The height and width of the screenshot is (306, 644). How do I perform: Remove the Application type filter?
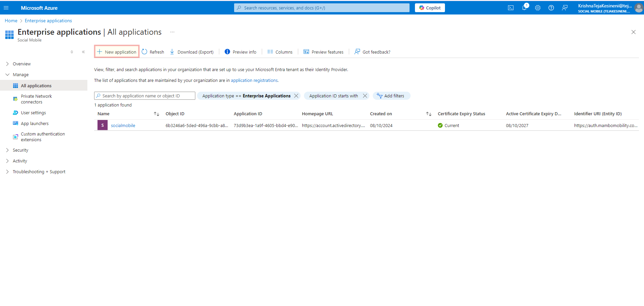[x=296, y=96]
